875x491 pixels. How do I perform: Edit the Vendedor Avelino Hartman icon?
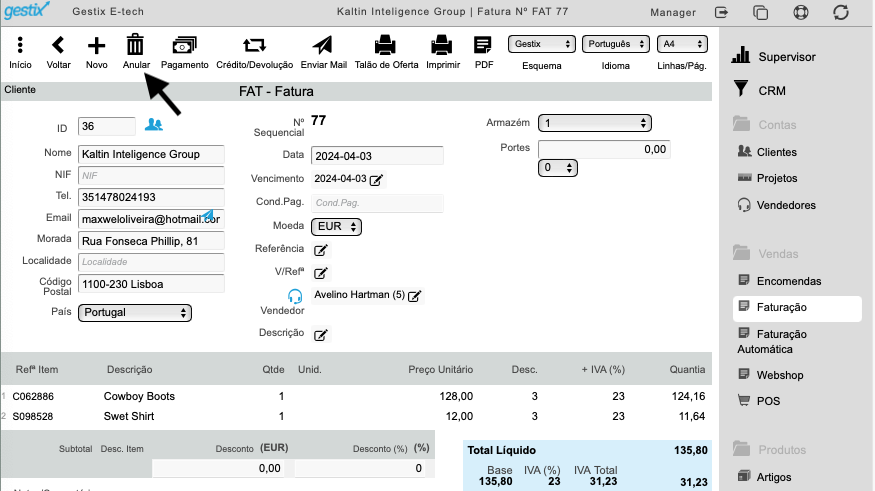tap(415, 296)
